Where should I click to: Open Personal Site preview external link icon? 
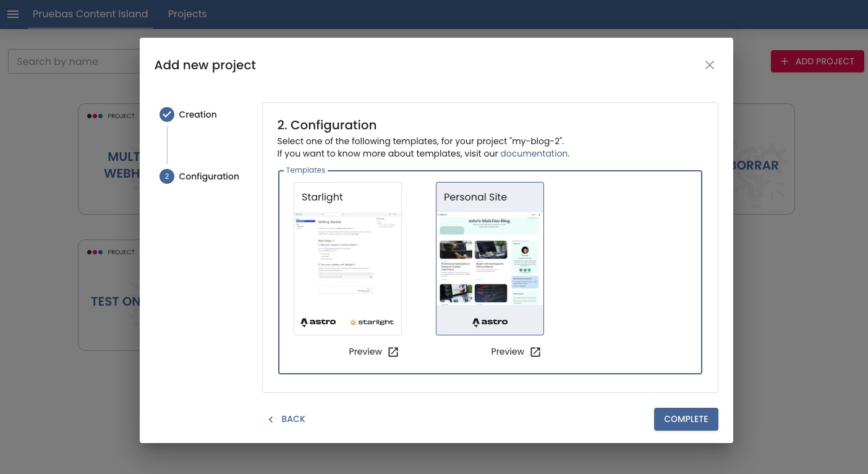click(x=535, y=352)
